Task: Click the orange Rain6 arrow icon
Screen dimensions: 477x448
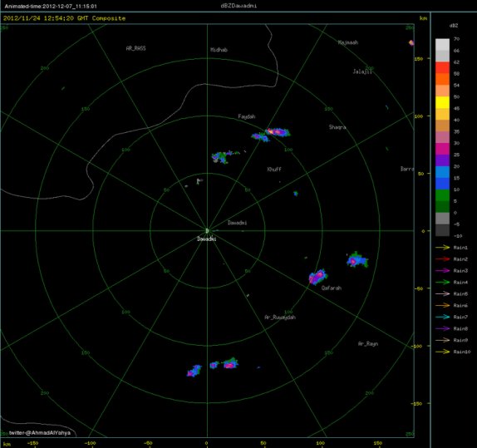Action: [442, 305]
